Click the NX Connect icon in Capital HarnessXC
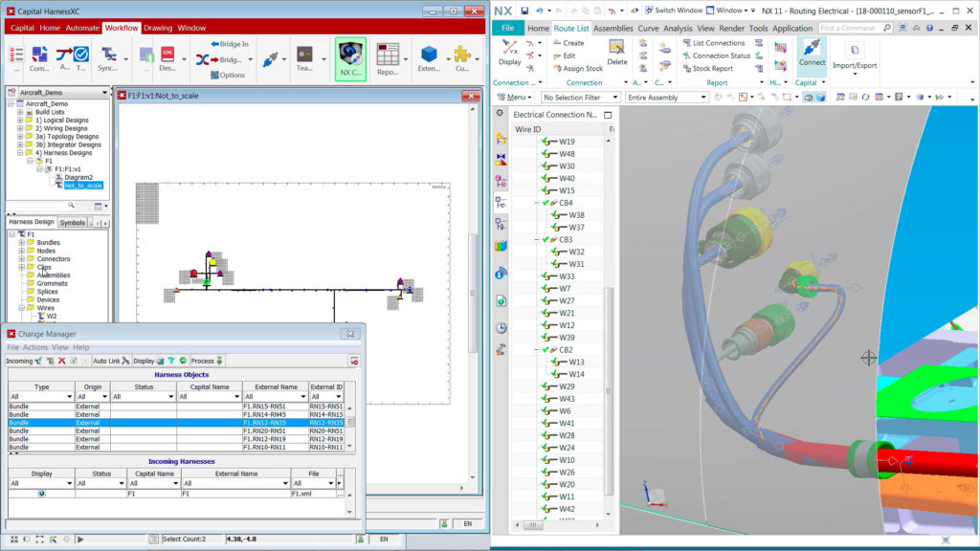Screen dimensions: 980x551 (x=350, y=58)
